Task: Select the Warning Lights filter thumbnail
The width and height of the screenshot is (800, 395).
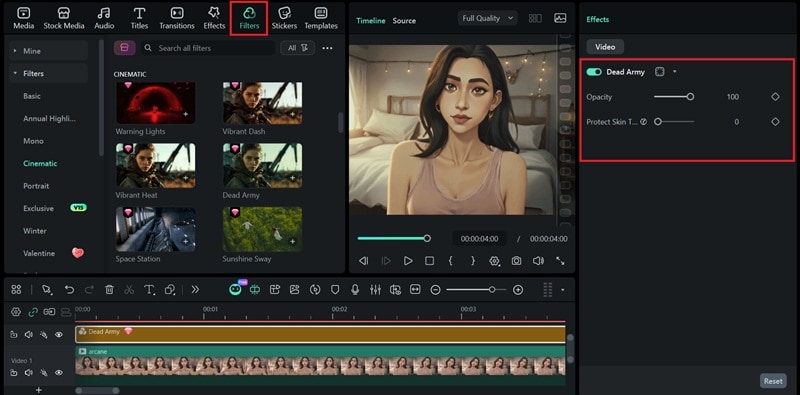Action: click(155, 103)
